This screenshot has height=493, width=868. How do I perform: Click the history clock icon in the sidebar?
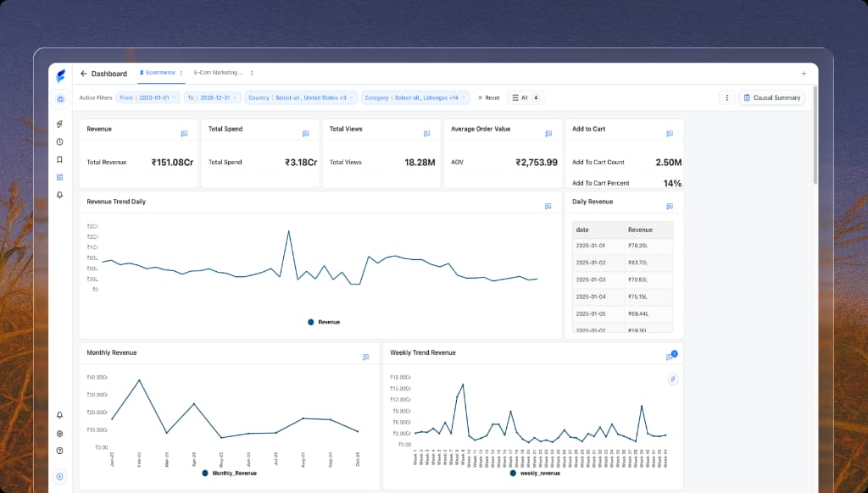[x=59, y=141]
